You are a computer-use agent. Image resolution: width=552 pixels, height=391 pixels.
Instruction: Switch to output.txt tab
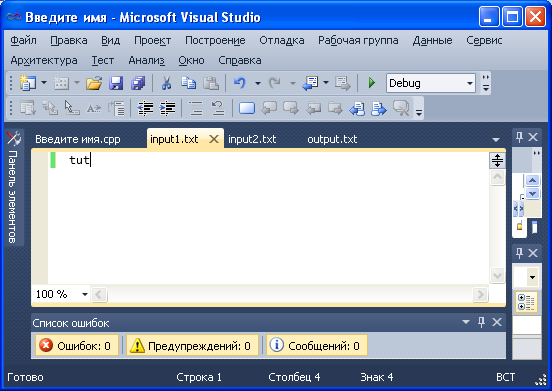point(332,139)
